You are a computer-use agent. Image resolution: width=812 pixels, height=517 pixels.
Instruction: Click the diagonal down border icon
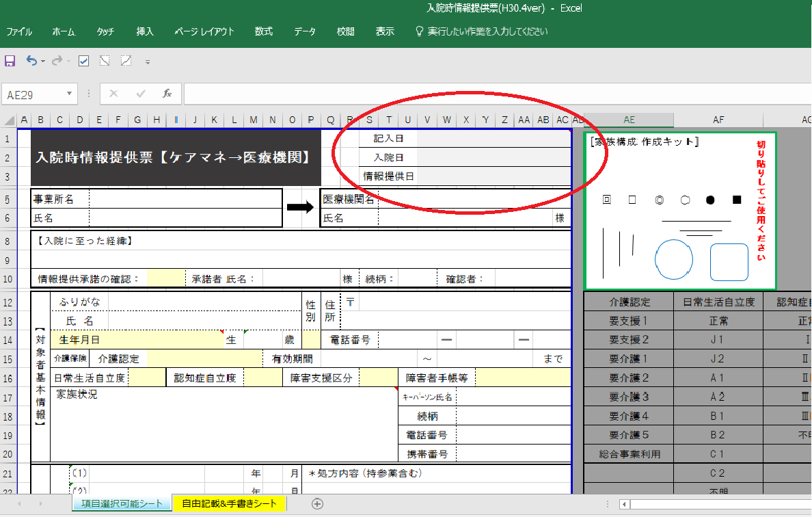pyautogui.click(x=105, y=62)
